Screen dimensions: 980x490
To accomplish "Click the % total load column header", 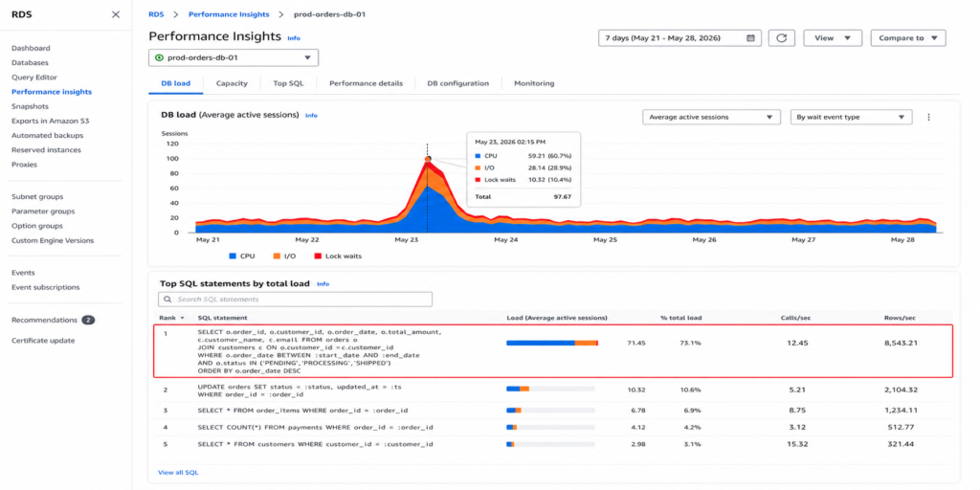I will click(x=680, y=318).
